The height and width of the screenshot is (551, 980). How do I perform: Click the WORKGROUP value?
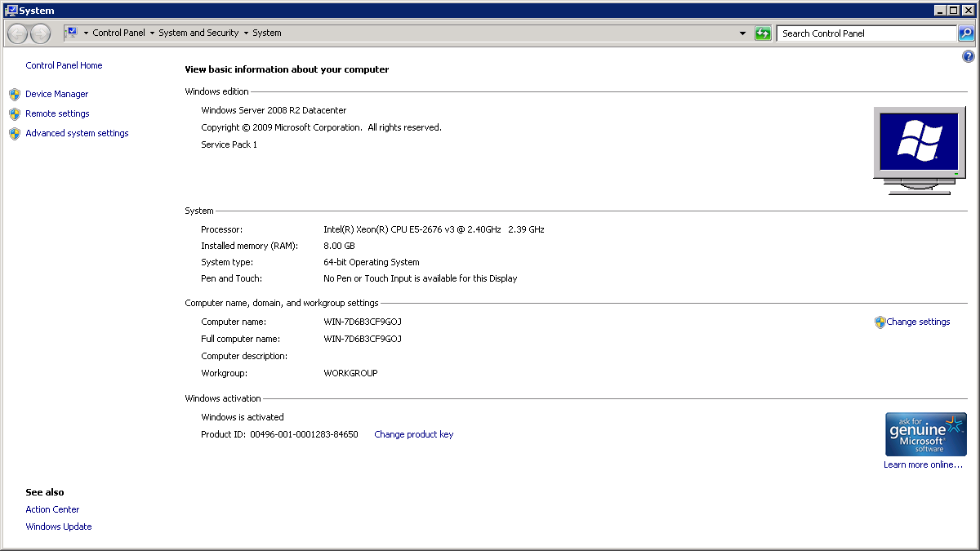coord(350,373)
